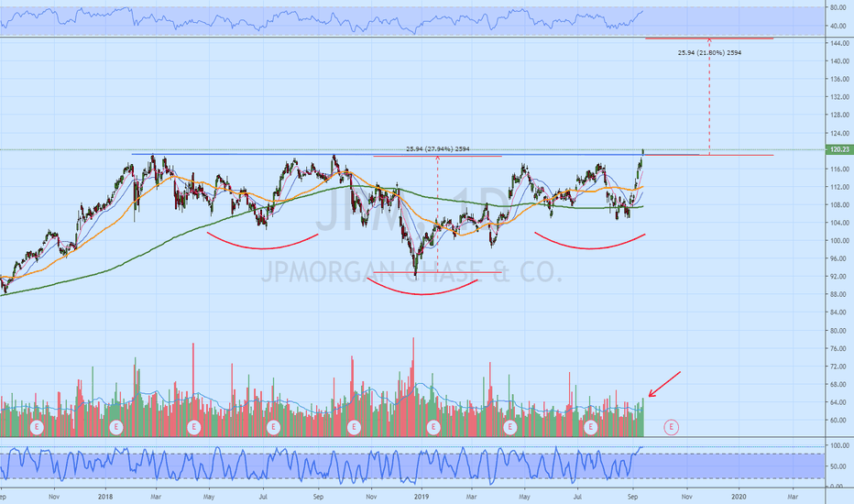Click the 76.00 price axis label
This screenshot has height=504, width=854.
839,349
